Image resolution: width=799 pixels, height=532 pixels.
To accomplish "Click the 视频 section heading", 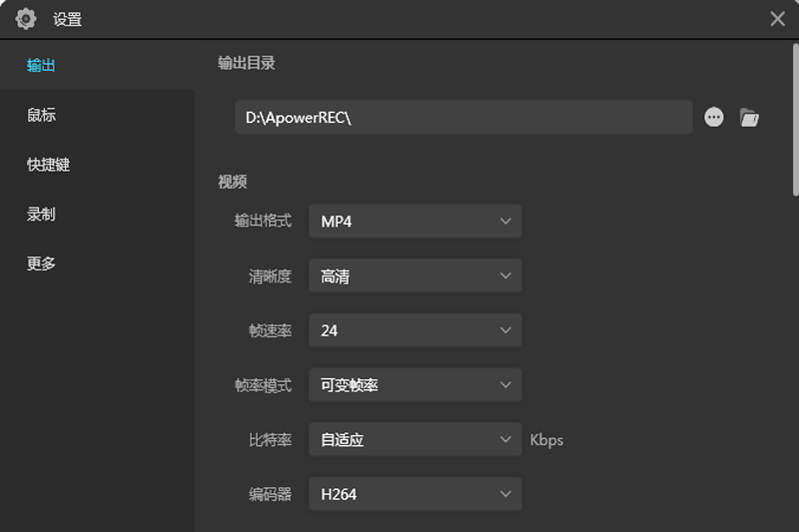I will click(233, 182).
